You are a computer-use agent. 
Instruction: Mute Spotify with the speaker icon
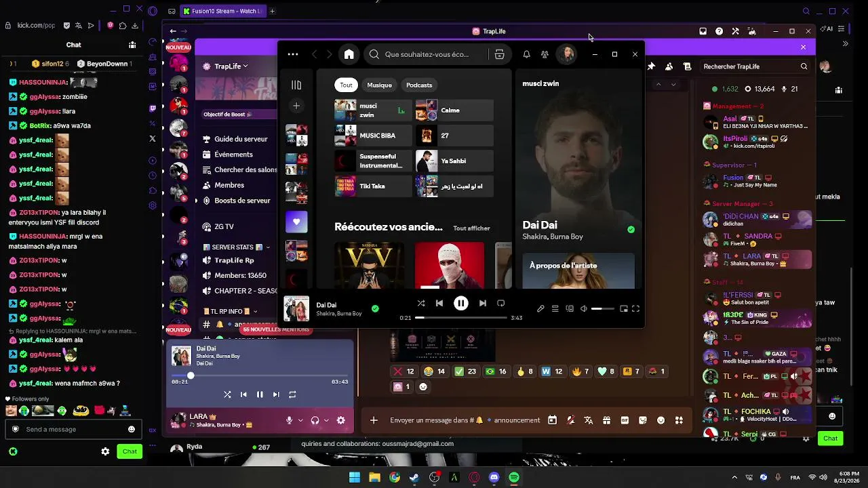583,308
